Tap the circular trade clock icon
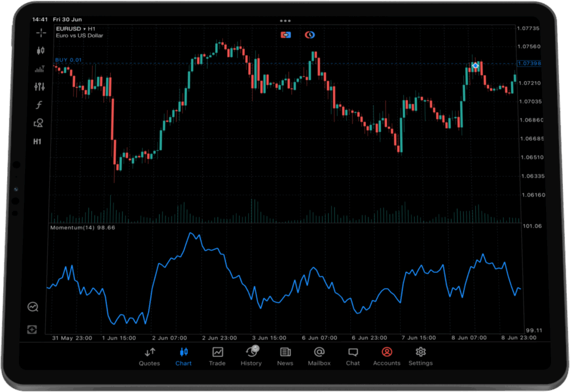This screenshot has height=392, width=570. [x=309, y=35]
